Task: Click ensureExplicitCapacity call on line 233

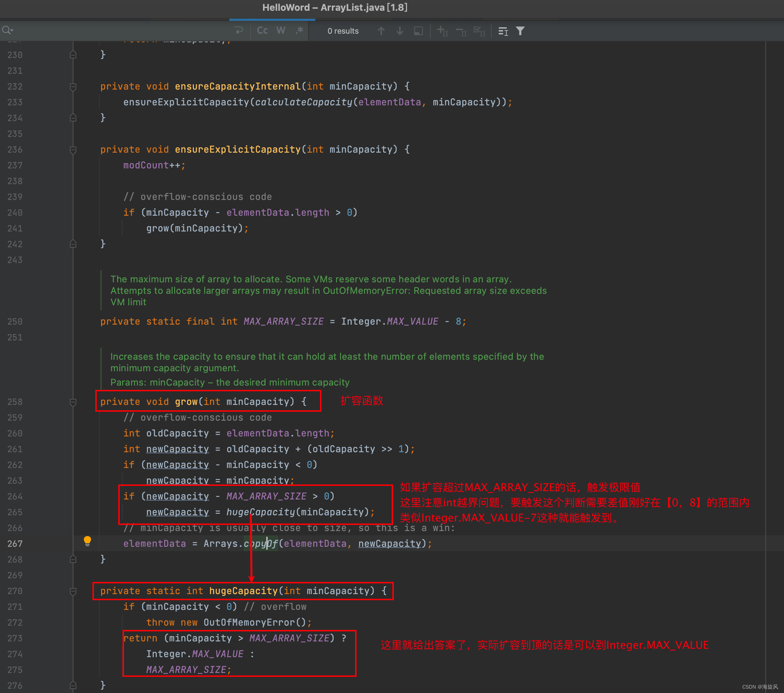Action: pos(186,102)
